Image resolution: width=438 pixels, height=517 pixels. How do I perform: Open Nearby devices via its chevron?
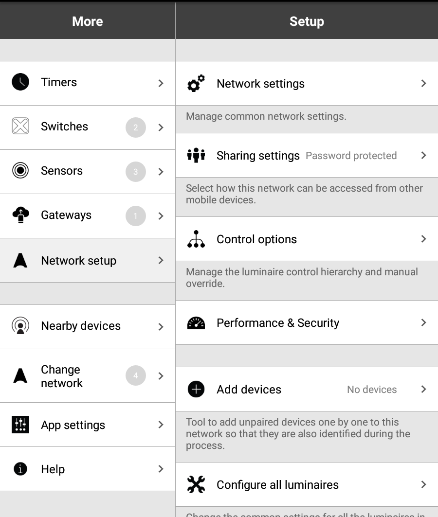pos(161,326)
